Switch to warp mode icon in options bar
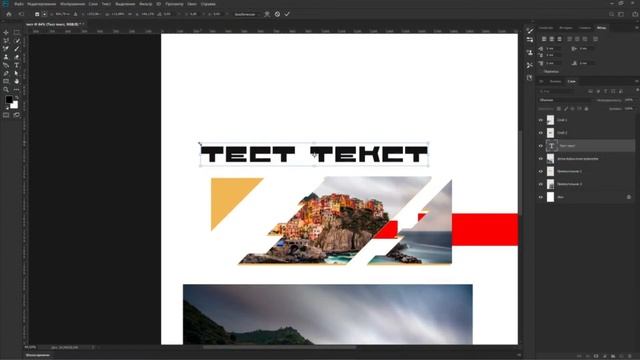This screenshot has width=640, height=360. 267,14
